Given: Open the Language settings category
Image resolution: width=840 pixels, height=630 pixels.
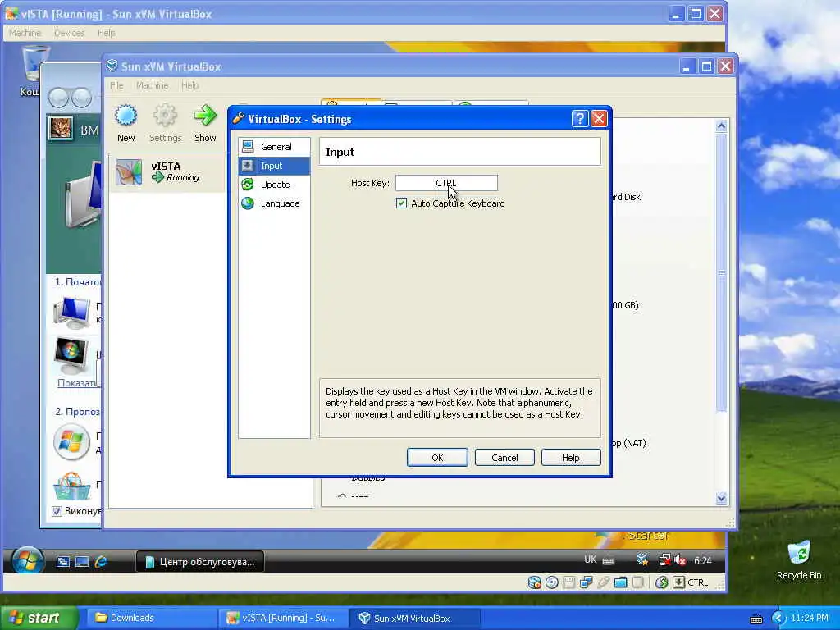Looking at the screenshot, I should click(274, 203).
